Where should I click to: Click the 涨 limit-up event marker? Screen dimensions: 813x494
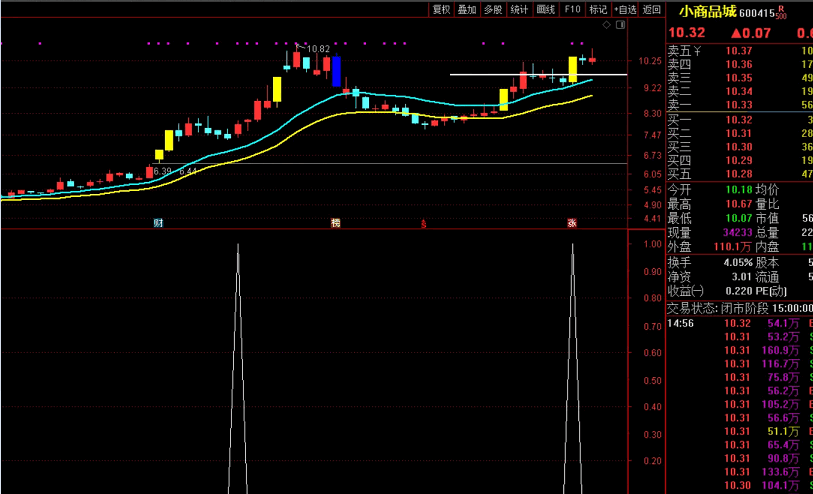[x=572, y=223]
